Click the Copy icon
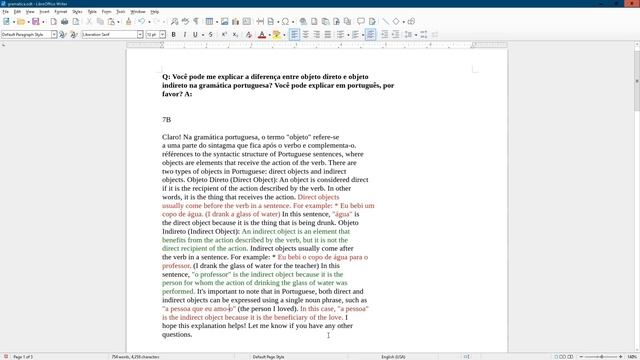 100,22
